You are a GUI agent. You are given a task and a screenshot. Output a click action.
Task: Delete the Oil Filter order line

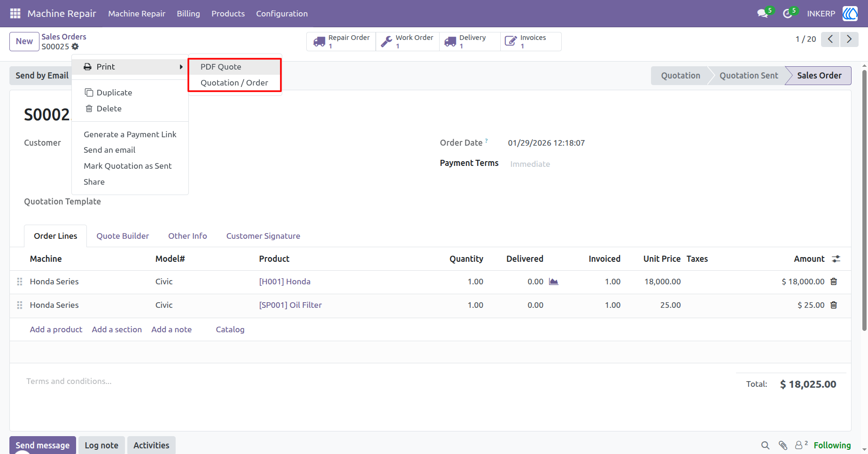click(x=834, y=305)
